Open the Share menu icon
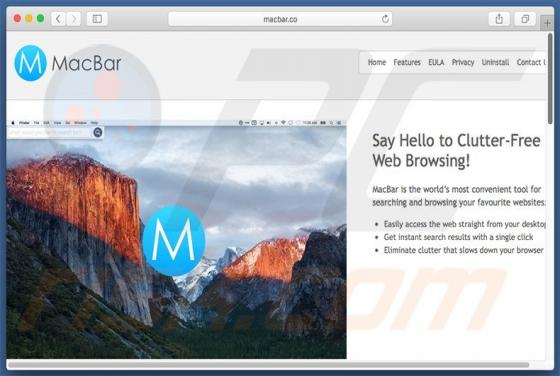The width and height of the screenshot is (560, 376). [x=499, y=19]
